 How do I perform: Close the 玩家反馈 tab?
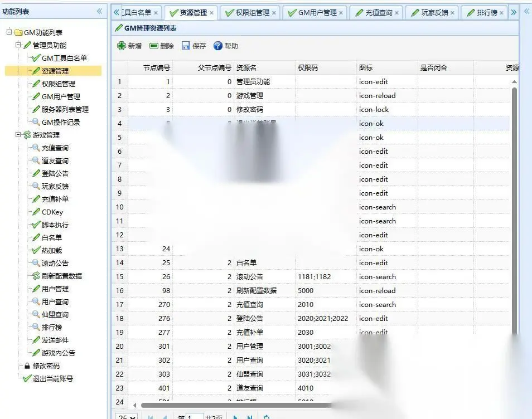click(452, 13)
